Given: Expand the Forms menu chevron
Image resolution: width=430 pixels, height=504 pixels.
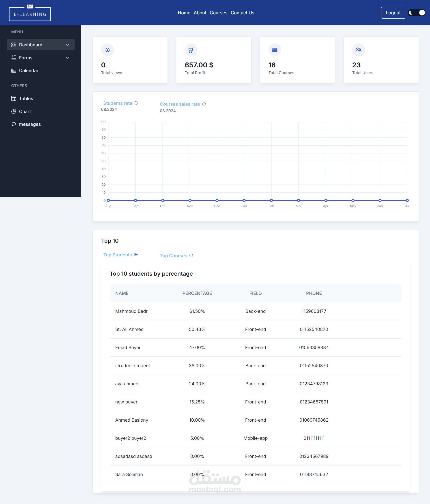Looking at the screenshot, I should [x=67, y=58].
